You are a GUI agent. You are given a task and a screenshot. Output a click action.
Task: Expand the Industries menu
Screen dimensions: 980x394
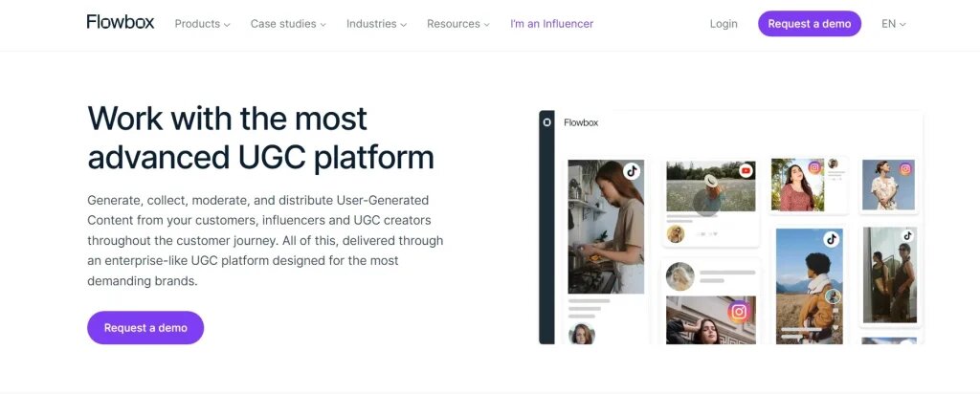pos(376,24)
